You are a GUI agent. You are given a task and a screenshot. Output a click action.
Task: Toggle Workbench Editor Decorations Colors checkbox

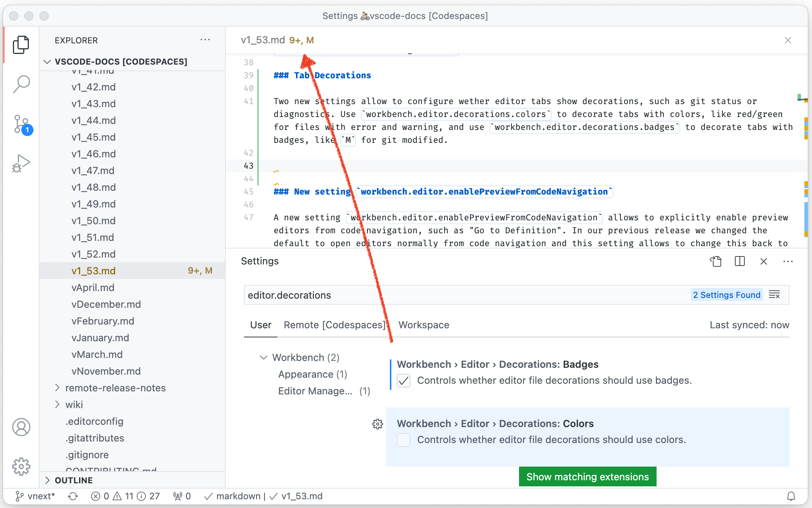404,440
